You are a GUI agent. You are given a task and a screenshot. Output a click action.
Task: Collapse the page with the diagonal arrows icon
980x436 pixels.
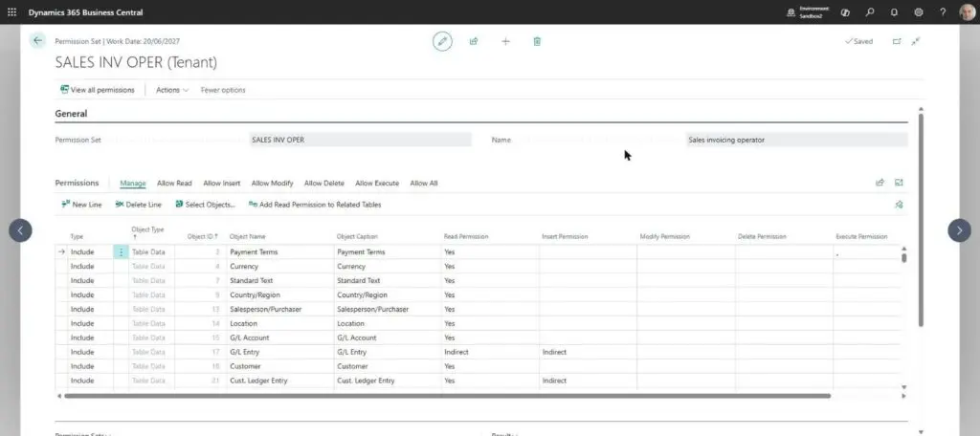click(x=916, y=41)
